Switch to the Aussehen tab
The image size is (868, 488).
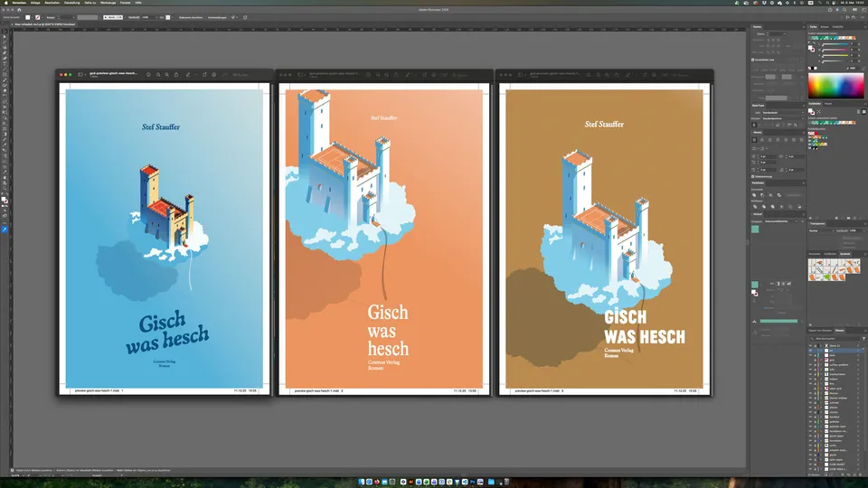tap(815, 254)
